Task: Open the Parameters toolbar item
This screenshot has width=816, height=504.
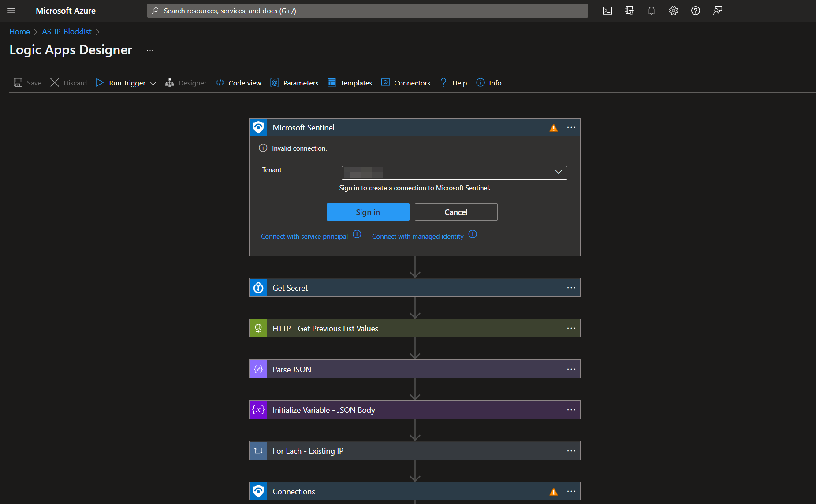Action: tap(294, 83)
